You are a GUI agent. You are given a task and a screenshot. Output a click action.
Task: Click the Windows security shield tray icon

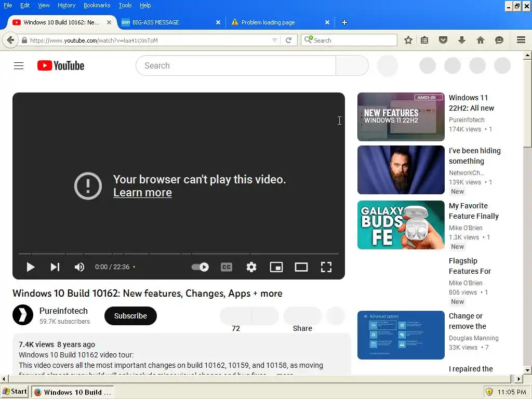489,392
